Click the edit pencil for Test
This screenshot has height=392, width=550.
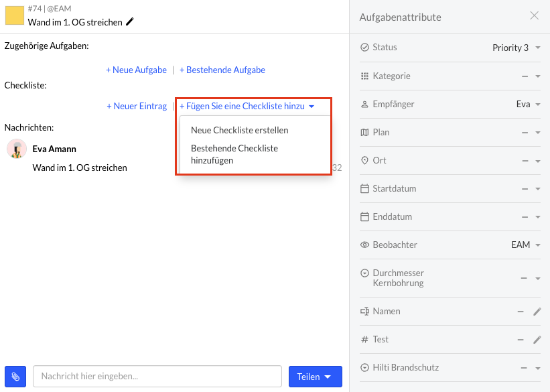pyautogui.click(x=537, y=339)
